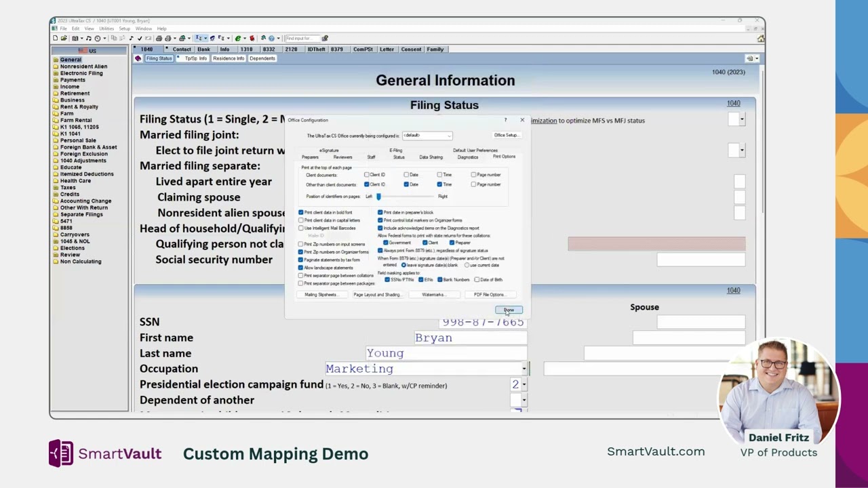Select 'use current date' radio option

[x=467, y=265]
